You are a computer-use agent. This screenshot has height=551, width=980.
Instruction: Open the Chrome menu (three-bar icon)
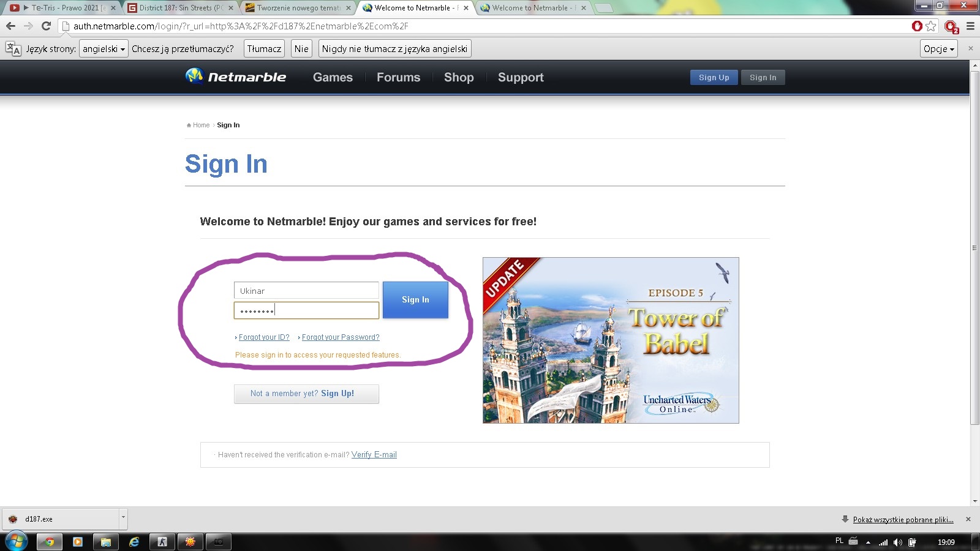[x=970, y=26]
